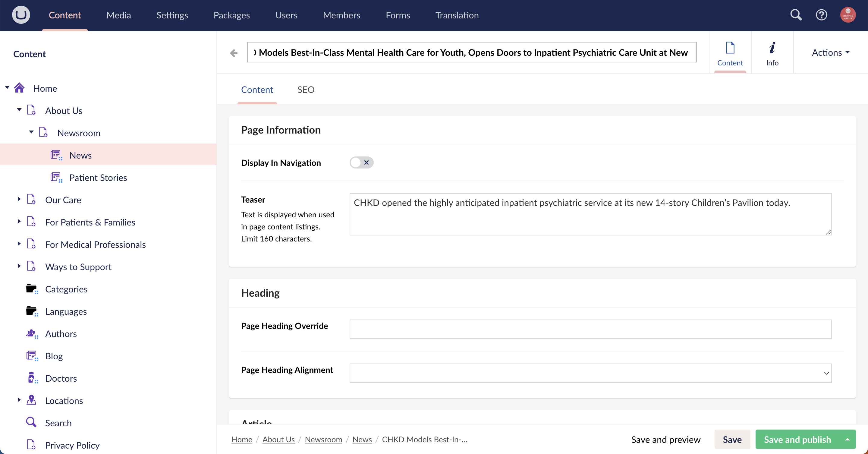Switch to the SEO tab
Screen dimensions: 868x454
(x=306, y=89)
